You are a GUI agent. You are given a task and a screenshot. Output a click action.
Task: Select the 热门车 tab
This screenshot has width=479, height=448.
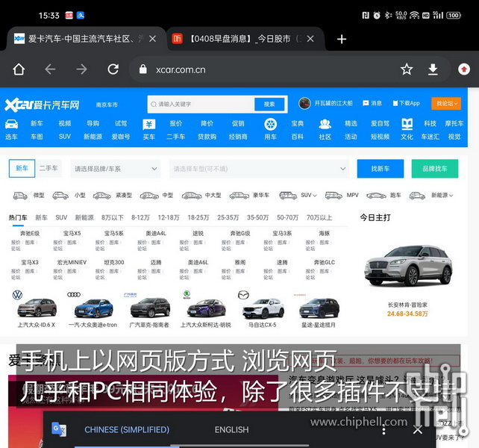[18, 218]
